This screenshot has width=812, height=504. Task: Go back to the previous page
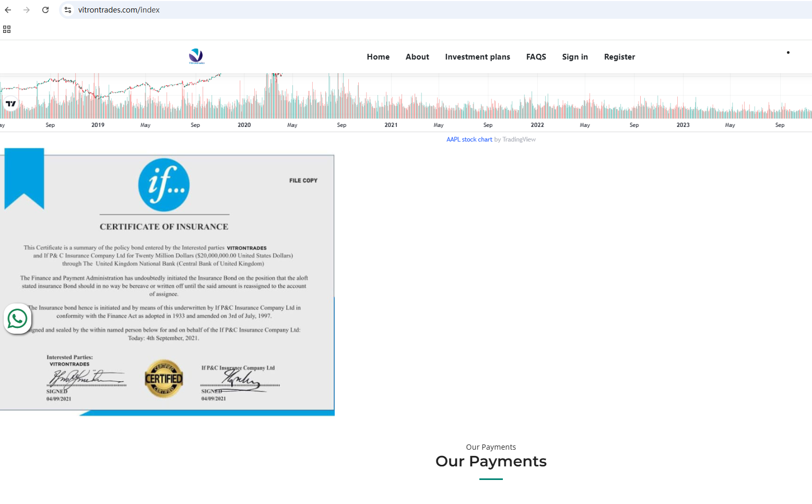[8, 10]
